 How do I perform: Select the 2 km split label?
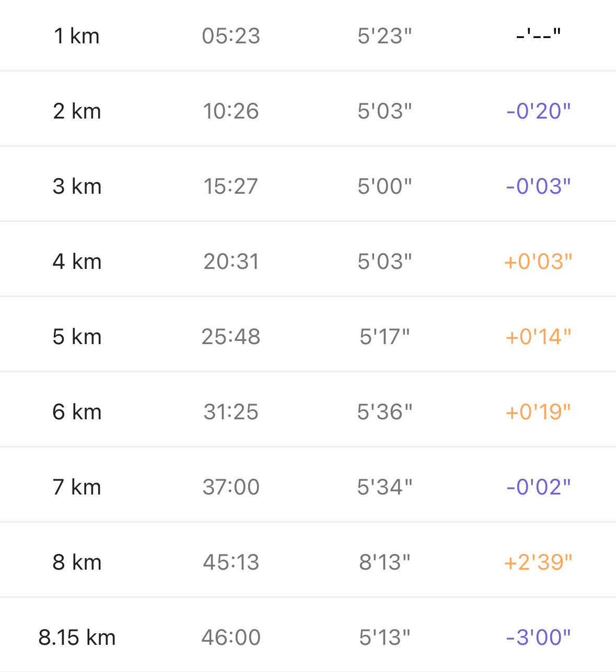point(77,111)
